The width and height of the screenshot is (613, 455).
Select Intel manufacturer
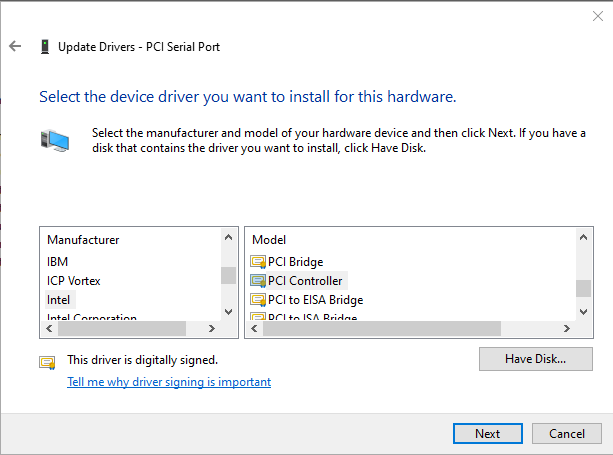click(x=59, y=300)
